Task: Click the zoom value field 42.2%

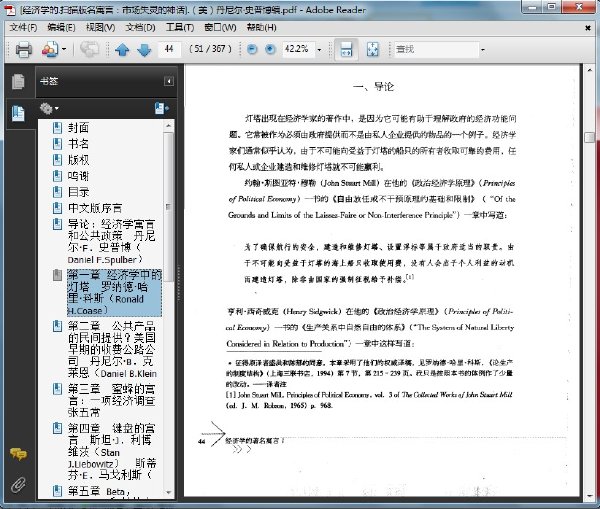Action: pos(298,49)
